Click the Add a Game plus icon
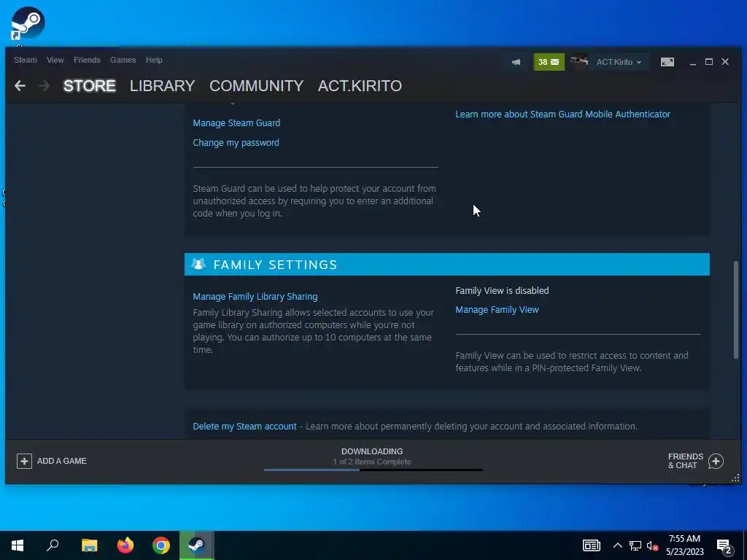This screenshot has height=560, width=747. coord(24,461)
